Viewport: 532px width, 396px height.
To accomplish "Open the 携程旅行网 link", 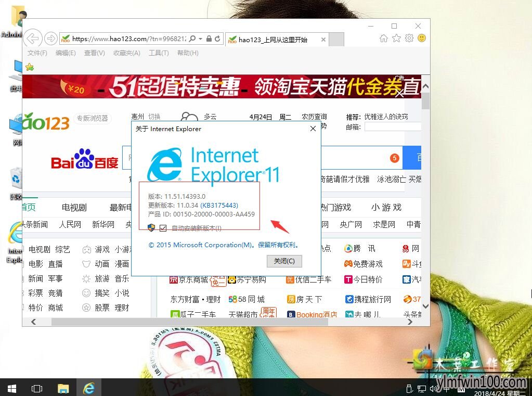I will (x=368, y=299).
